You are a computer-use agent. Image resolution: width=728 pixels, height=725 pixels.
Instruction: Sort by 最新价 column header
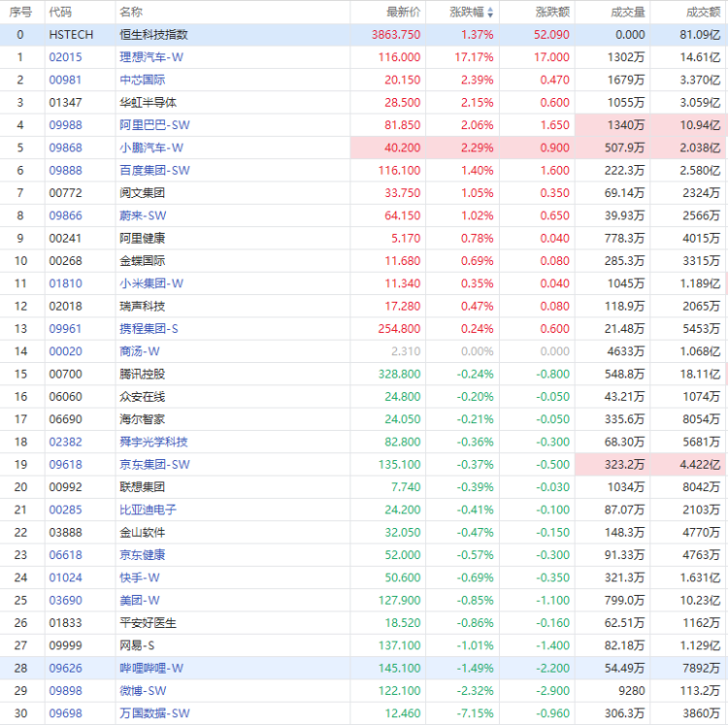[403, 12]
